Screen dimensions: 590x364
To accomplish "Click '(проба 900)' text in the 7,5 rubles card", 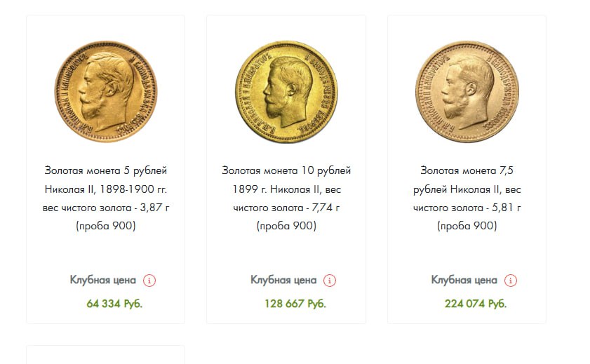I will tap(467, 226).
